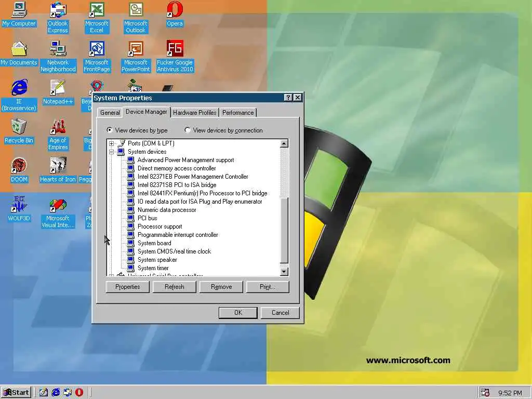Screen dimensions: 532x399
Task: Select the System speaker device
Action: pyautogui.click(x=157, y=260)
